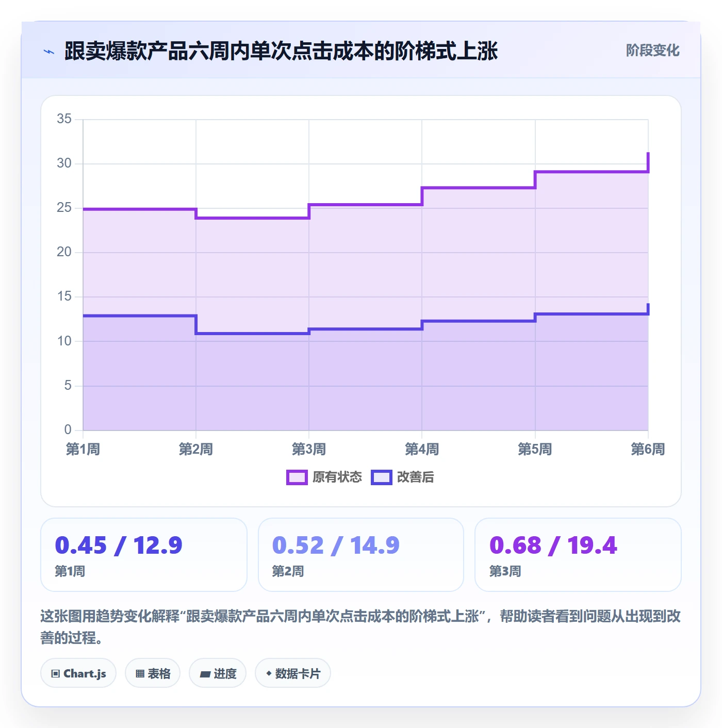
Task: Click the 数据卡片 chip's diamond icon
Action: pos(269,673)
